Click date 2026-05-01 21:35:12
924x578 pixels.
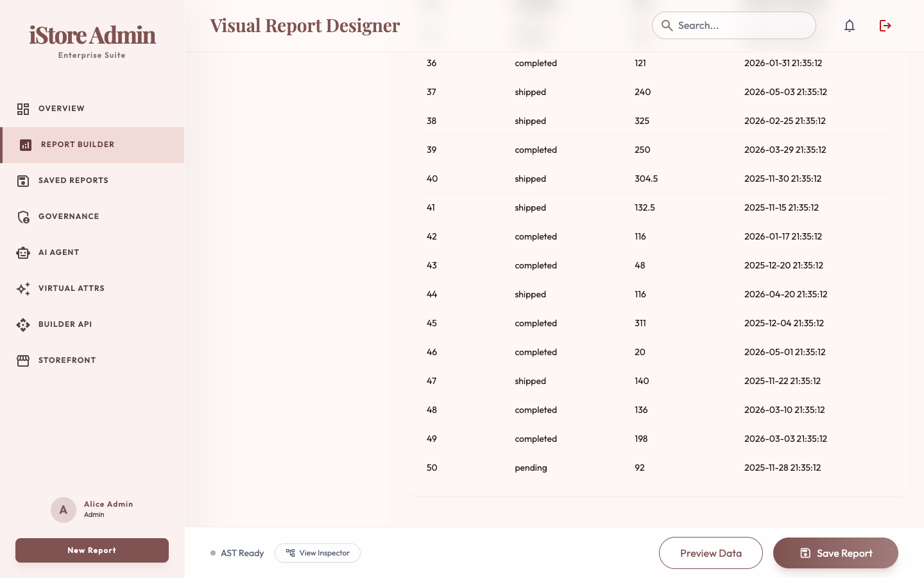point(785,352)
